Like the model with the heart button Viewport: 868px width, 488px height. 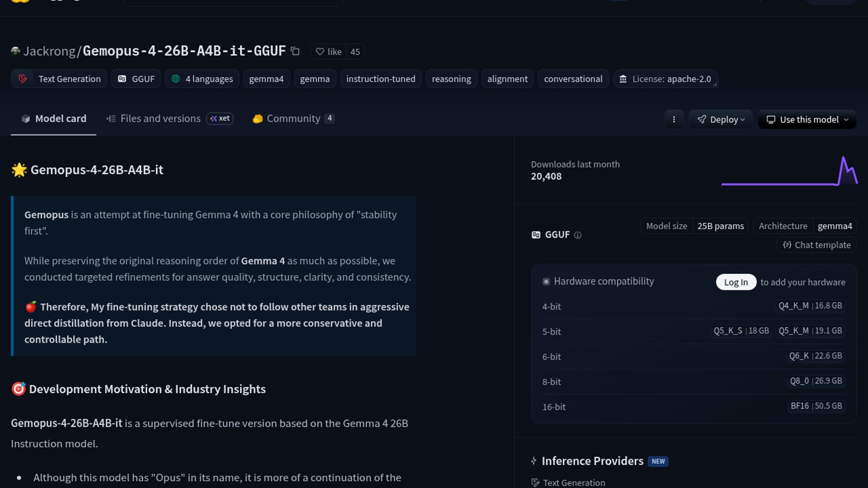click(x=329, y=52)
